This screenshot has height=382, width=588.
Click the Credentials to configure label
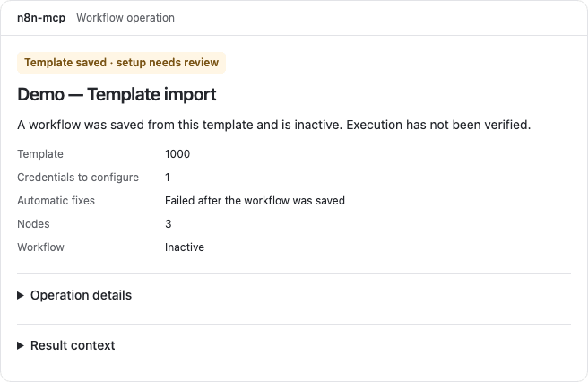point(78,178)
